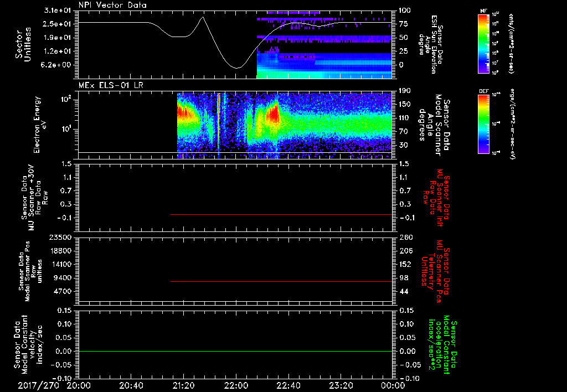
Task: Click the "3.1e+01" sector tick value
Action: 58,11
